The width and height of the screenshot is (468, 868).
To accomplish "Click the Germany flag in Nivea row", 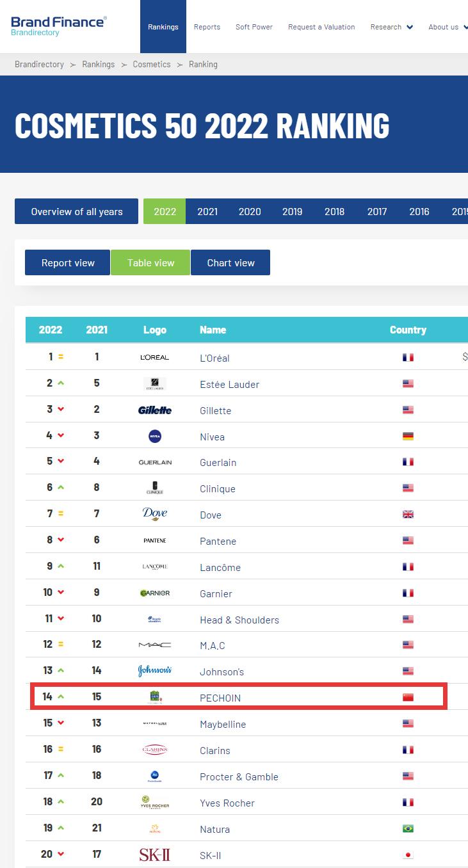I will (408, 436).
